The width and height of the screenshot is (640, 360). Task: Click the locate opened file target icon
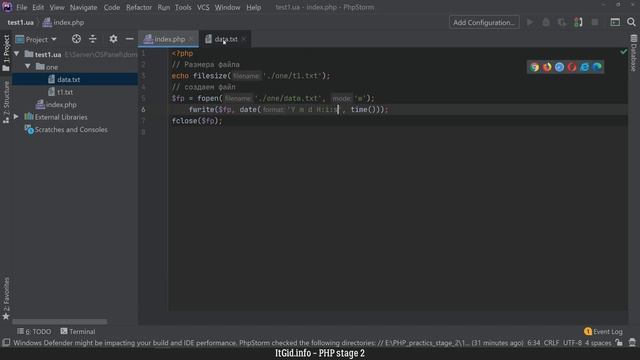76,39
